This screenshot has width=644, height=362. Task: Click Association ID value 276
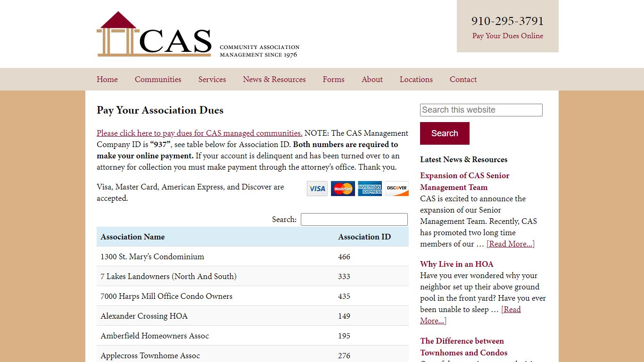click(344, 356)
